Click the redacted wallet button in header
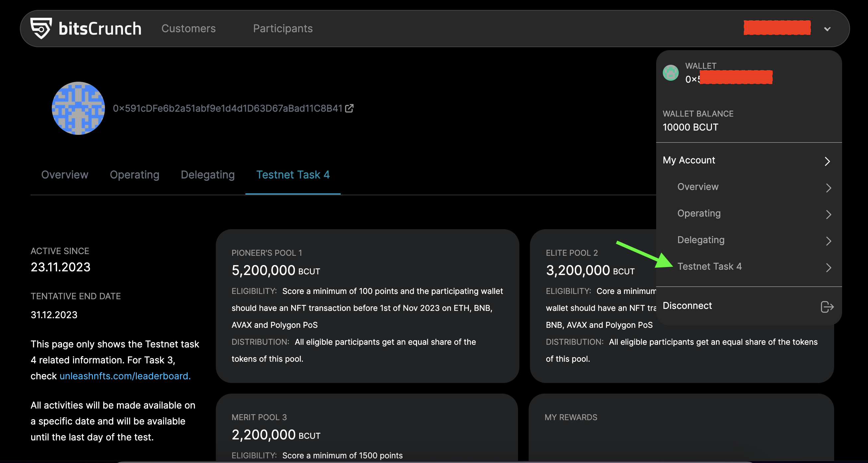The height and width of the screenshot is (463, 868). point(777,28)
